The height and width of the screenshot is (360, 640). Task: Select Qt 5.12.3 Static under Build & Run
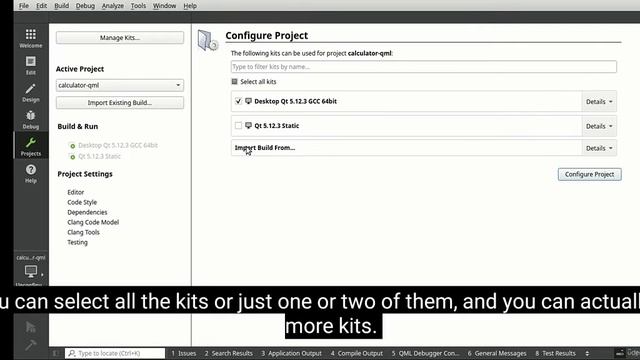point(99,156)
